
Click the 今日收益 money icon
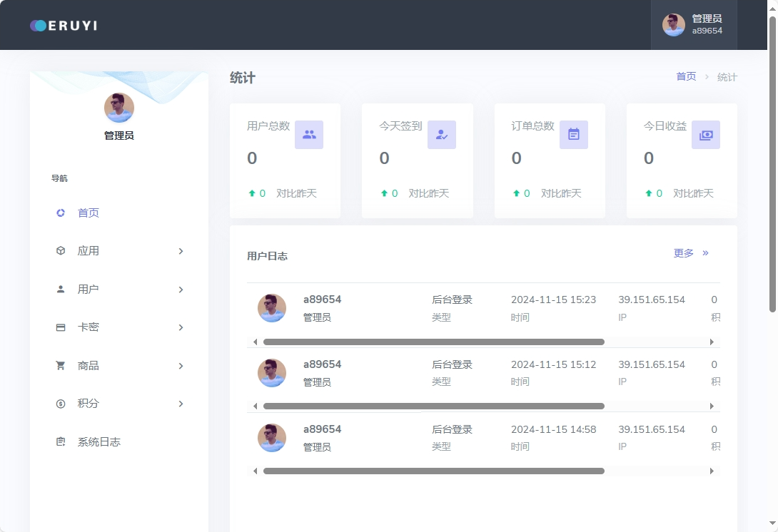coord(706,134)
